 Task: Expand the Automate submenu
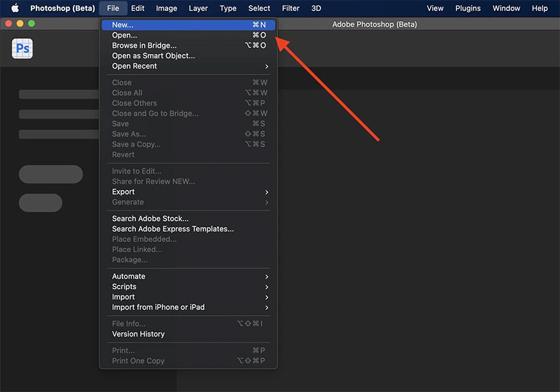129,276
